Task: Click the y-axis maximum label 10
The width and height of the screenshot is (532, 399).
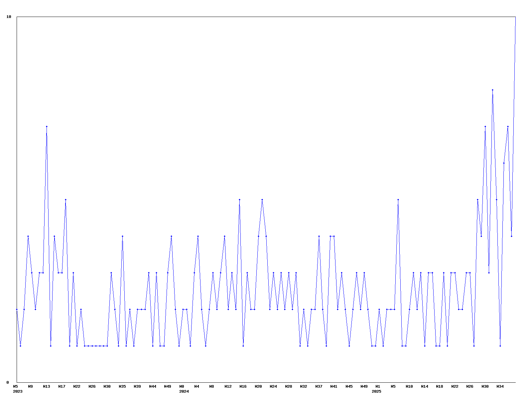Action: (9, 17)
